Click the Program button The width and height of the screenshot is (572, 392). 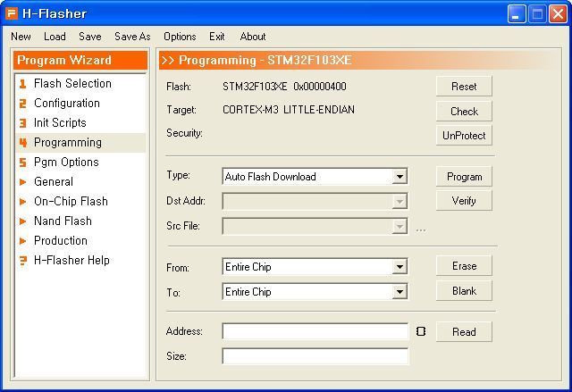click(464, 177)
